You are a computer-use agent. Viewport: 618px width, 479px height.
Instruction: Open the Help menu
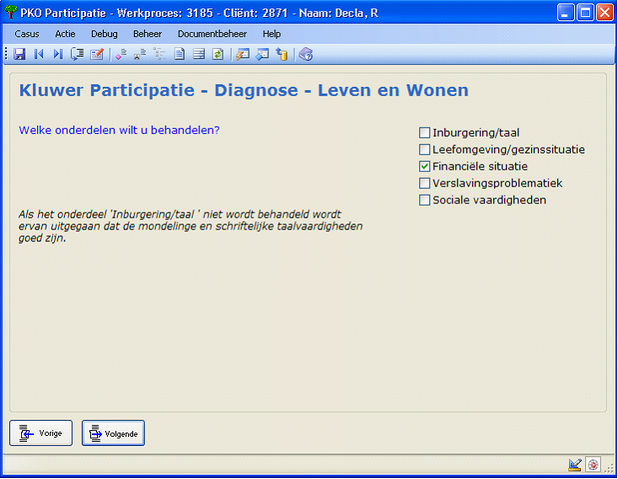coord(272,34)
